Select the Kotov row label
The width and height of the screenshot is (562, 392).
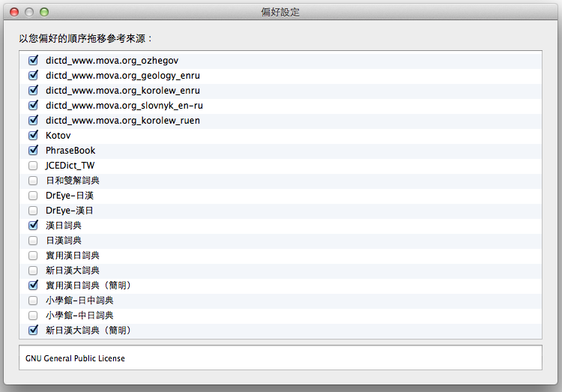[58, 136]
